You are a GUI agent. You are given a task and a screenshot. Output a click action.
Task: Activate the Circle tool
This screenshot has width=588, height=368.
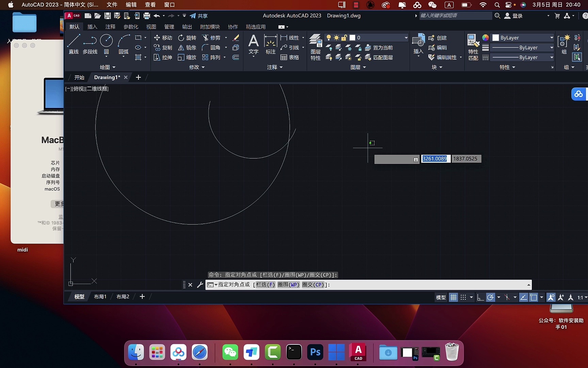(x=106, y=42)
